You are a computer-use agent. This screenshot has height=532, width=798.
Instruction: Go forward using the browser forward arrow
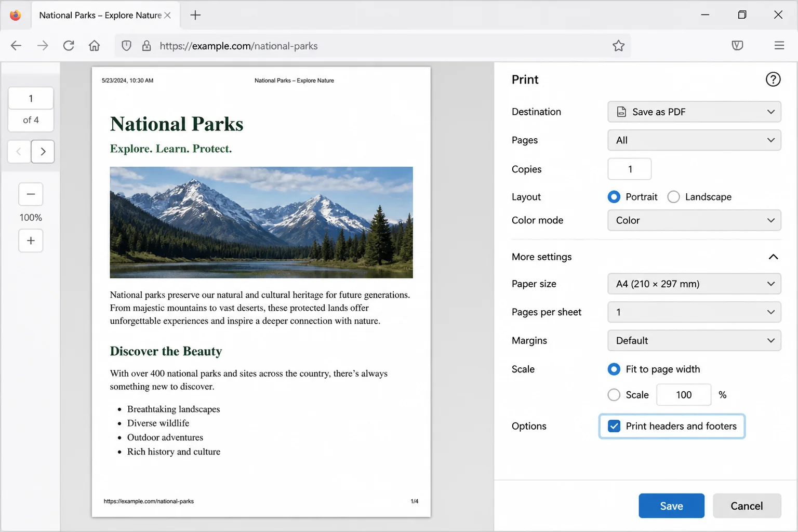coord(43,46)
